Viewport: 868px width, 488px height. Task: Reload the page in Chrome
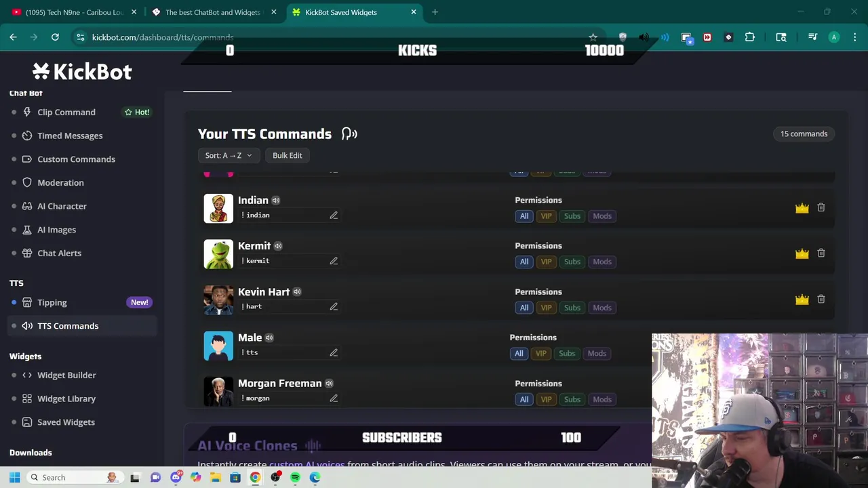(x=55, y=37)
